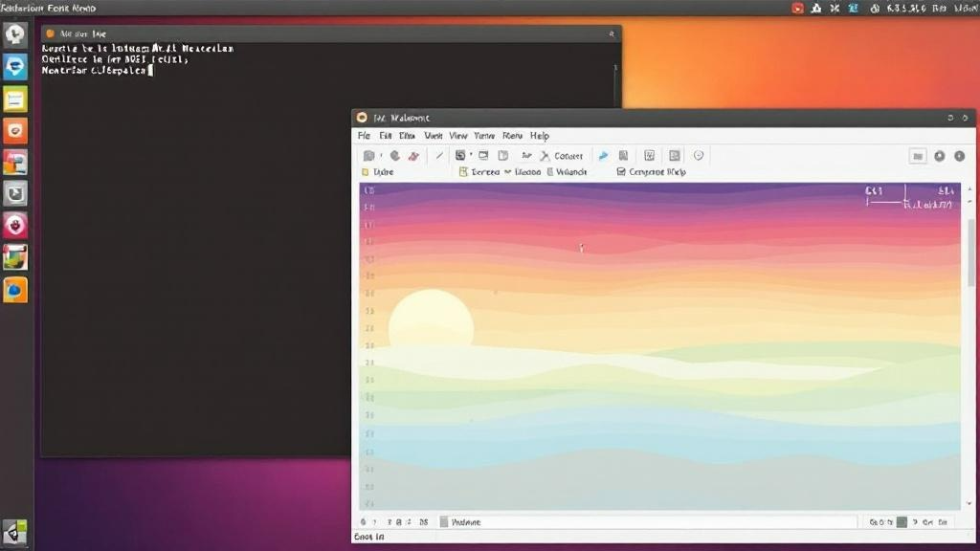The height and width of the screenshot is (551, 980).
Task: Click the scissors cut icon in the toolbar
Action: (x=545, y=155)
